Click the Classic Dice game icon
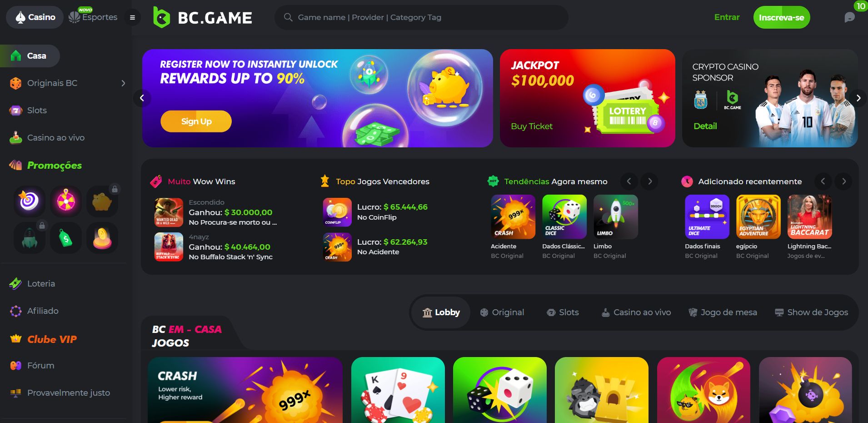The width and height of the screenshot is (868, 423). 564,217
